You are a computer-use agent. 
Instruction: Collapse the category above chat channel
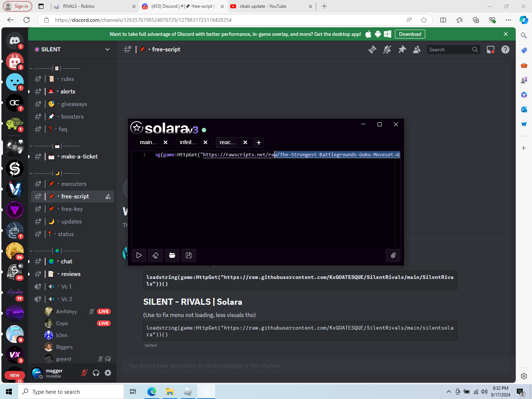(55, 251)
